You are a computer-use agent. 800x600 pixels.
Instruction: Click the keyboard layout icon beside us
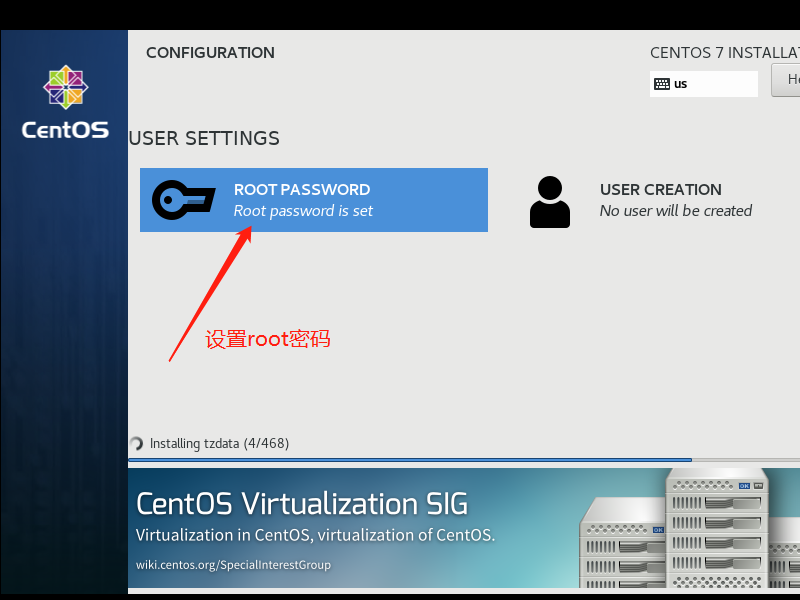coord(662,84)
